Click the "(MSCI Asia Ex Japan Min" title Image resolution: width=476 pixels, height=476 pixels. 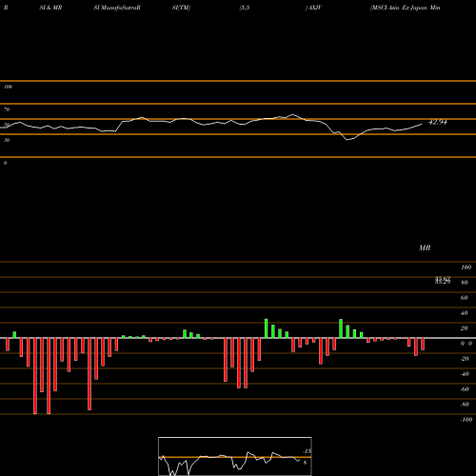[x=406, y=8]
